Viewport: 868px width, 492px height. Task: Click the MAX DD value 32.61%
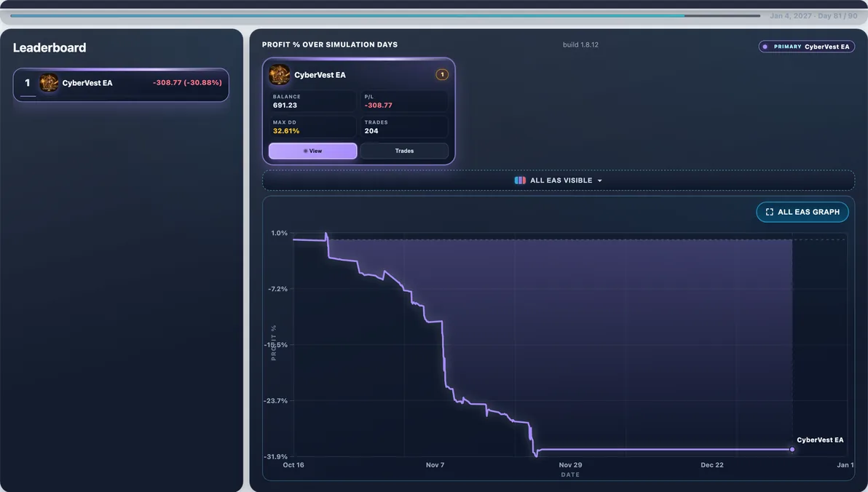click(286, 131)
